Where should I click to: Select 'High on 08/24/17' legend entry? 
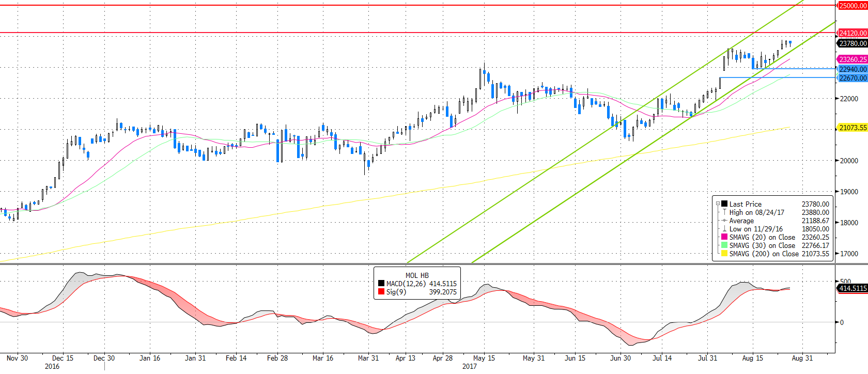(x=756, y=212)
